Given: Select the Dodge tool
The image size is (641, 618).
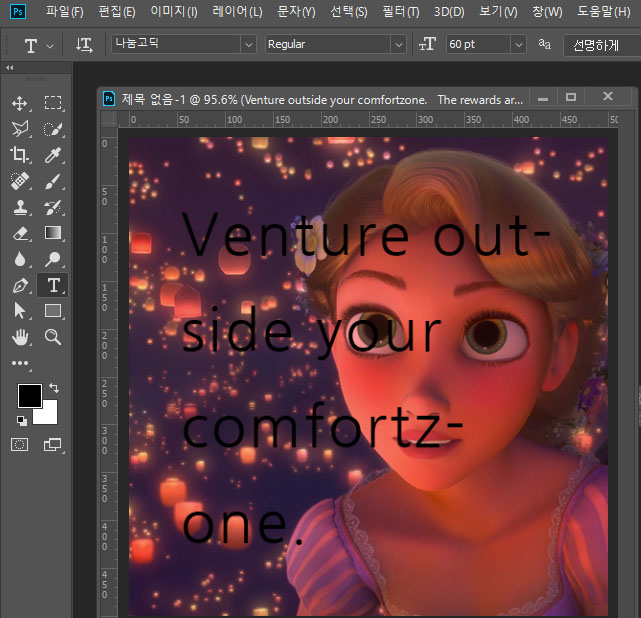Looking at the screenshot, I should pyautogui.click(x=53, y=259).
